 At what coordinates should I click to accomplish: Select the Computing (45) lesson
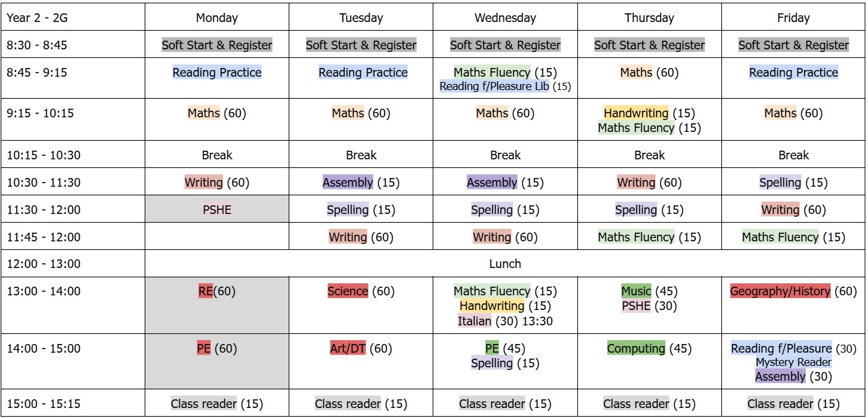[649, 348]
